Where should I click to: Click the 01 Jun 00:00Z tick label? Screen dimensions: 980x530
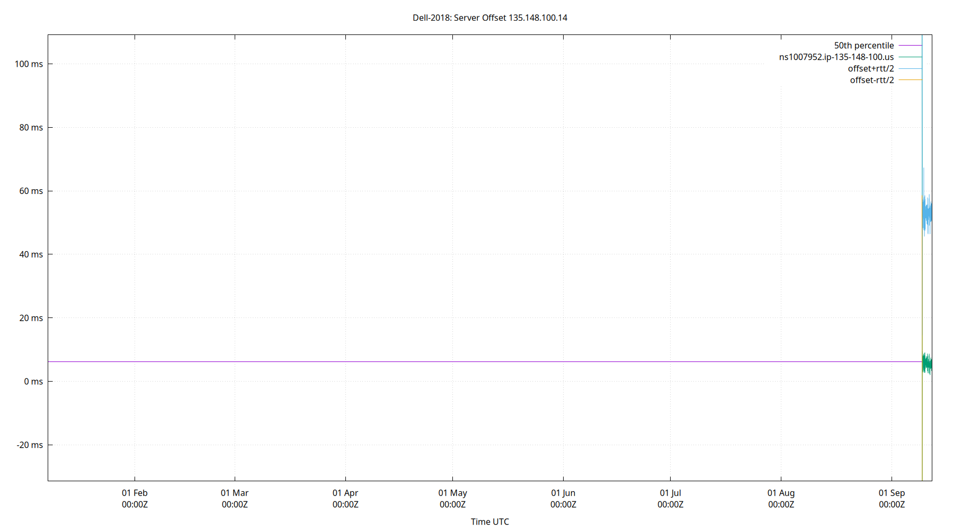(564, 499)
